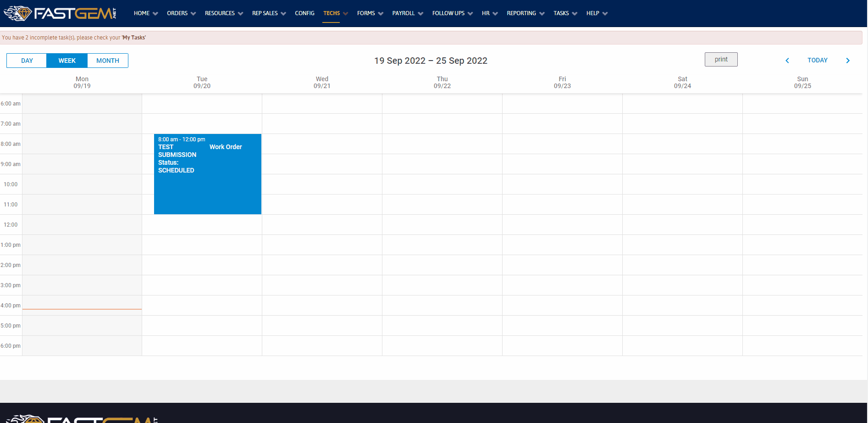Open the TECHS menu
The image size is (868, 423).
tap(332, 13)
